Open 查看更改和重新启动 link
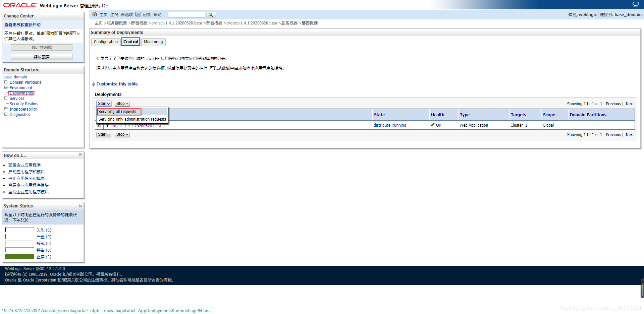The width and height of the screenshot is (644, 314). [22, 25]
